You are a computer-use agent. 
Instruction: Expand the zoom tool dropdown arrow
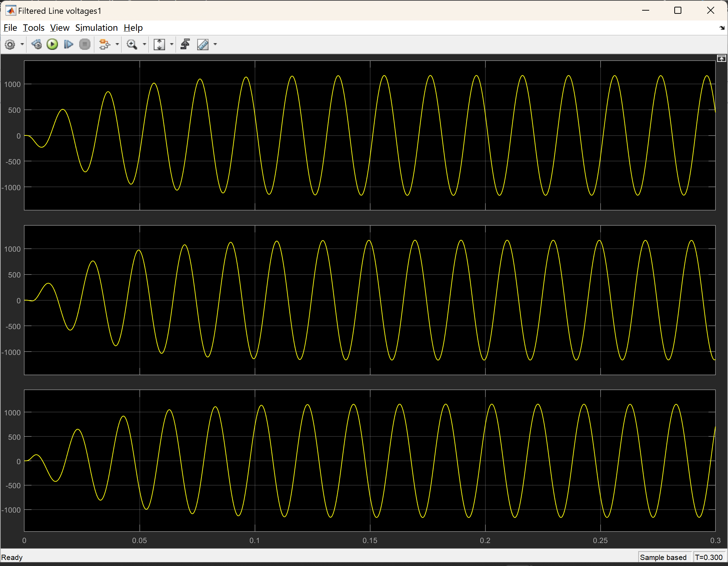(x=144, y=45)
